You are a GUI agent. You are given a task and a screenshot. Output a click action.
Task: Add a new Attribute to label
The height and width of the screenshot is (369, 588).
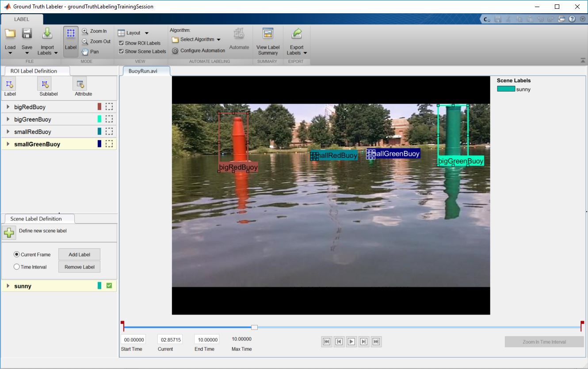click(x=80, y=83)
